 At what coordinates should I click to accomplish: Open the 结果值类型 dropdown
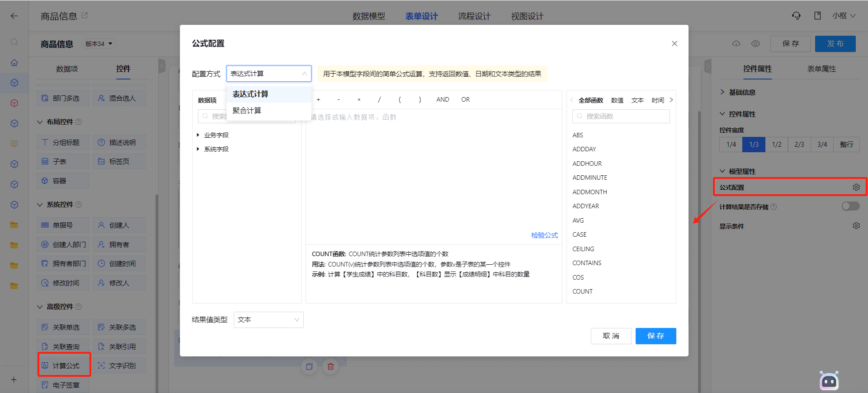tap(269, 320)
